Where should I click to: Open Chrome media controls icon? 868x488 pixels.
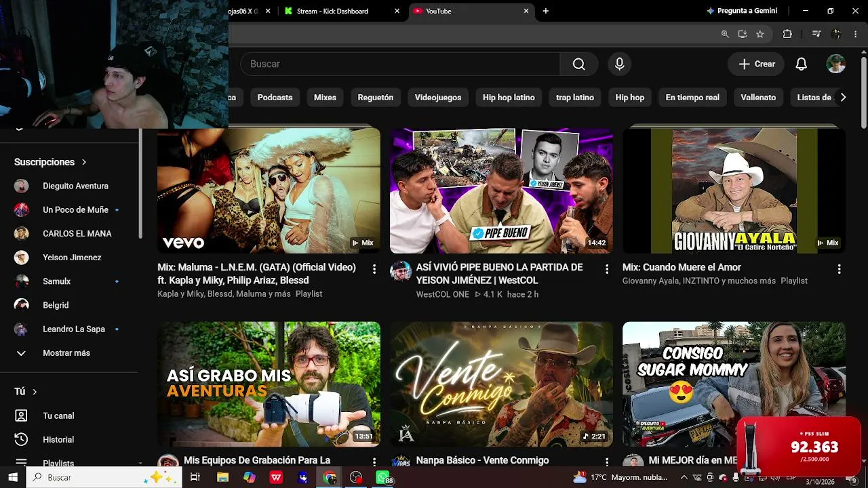[x=816, y=34]
